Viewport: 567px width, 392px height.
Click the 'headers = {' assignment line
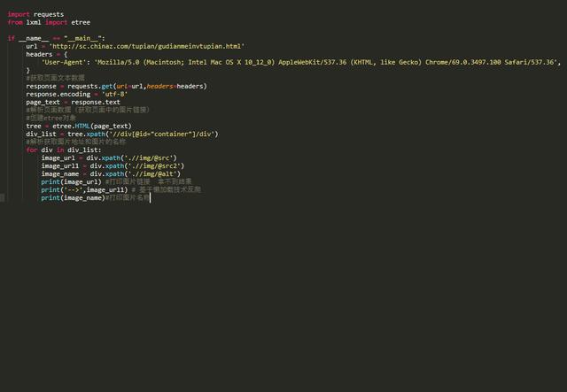pos(44,54)
